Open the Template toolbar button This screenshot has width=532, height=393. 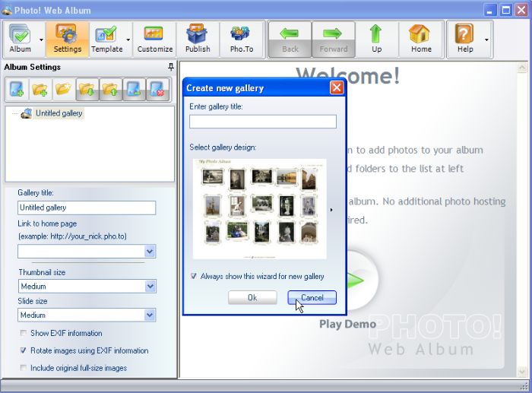click(x=107, y=40)
